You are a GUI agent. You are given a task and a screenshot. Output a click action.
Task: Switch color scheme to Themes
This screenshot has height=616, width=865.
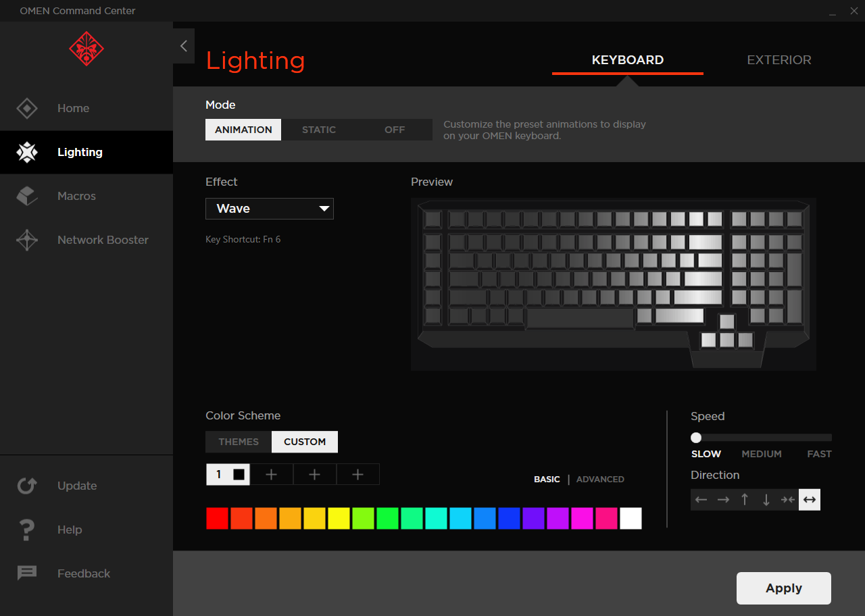click(239, 442)
